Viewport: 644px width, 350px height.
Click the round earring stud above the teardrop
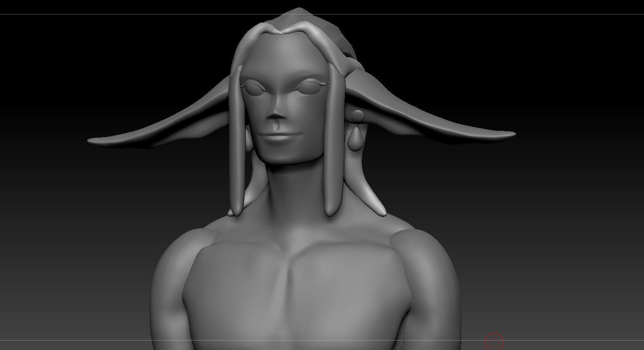(x=357, y=116)
